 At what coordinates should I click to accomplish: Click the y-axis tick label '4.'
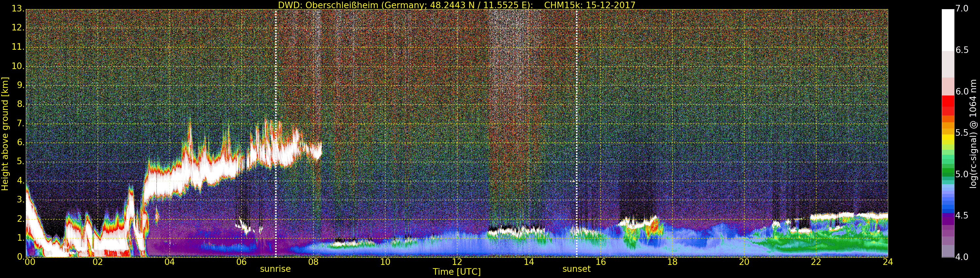click(21, 181)
